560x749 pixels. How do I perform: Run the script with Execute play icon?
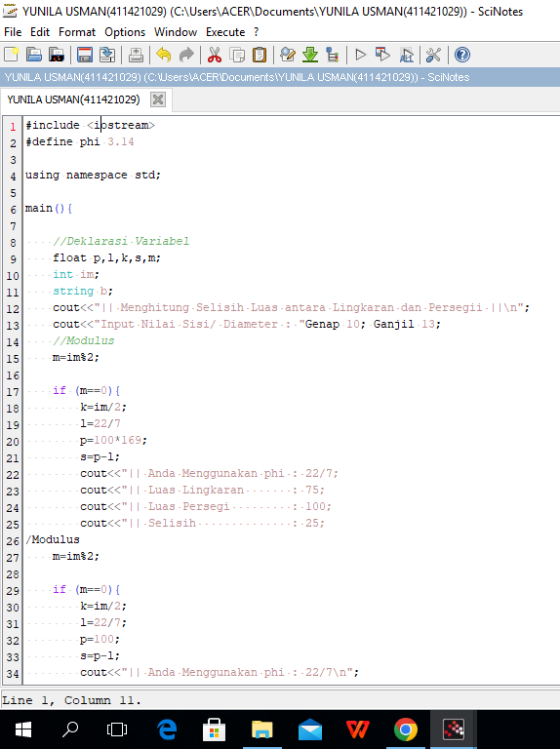361,55
